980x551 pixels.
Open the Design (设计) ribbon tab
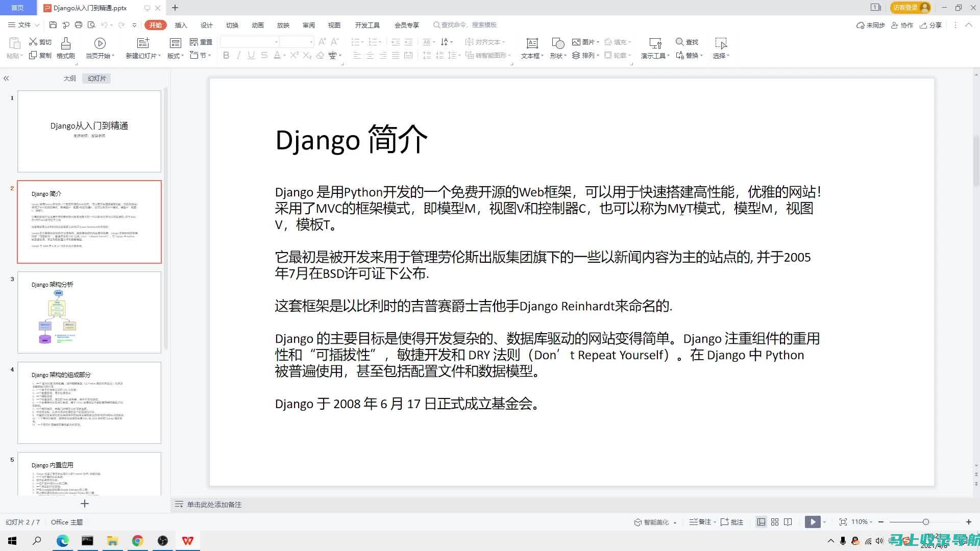[x=206, y=25]
